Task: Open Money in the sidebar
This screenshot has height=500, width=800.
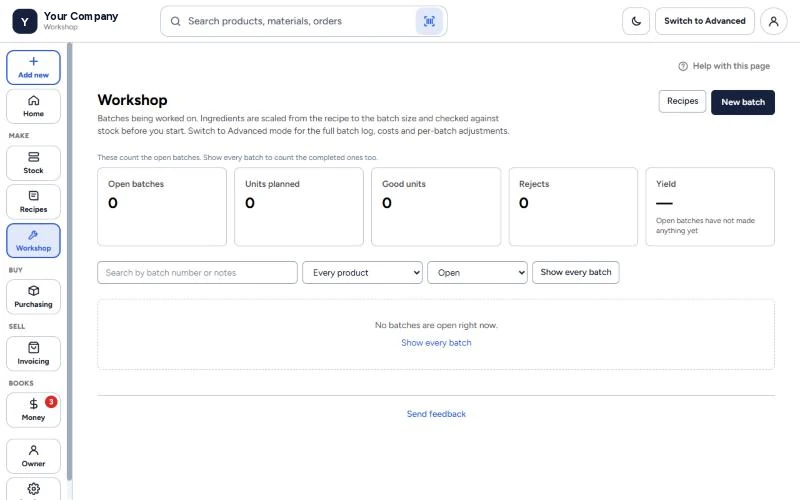Action: (33, 410)
